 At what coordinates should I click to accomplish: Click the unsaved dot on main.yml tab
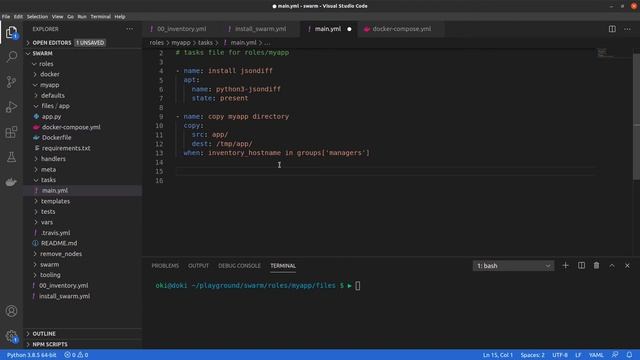349,29
